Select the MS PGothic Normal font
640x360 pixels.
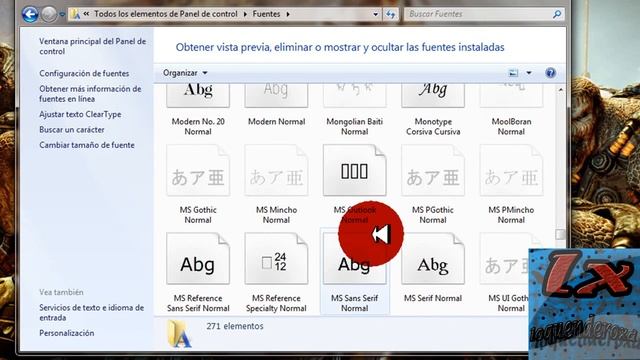(x=433, y=184)
